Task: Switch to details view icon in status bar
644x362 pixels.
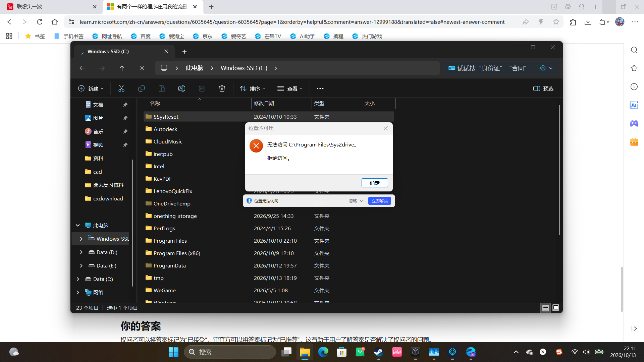Action: (x=546, y=308)
